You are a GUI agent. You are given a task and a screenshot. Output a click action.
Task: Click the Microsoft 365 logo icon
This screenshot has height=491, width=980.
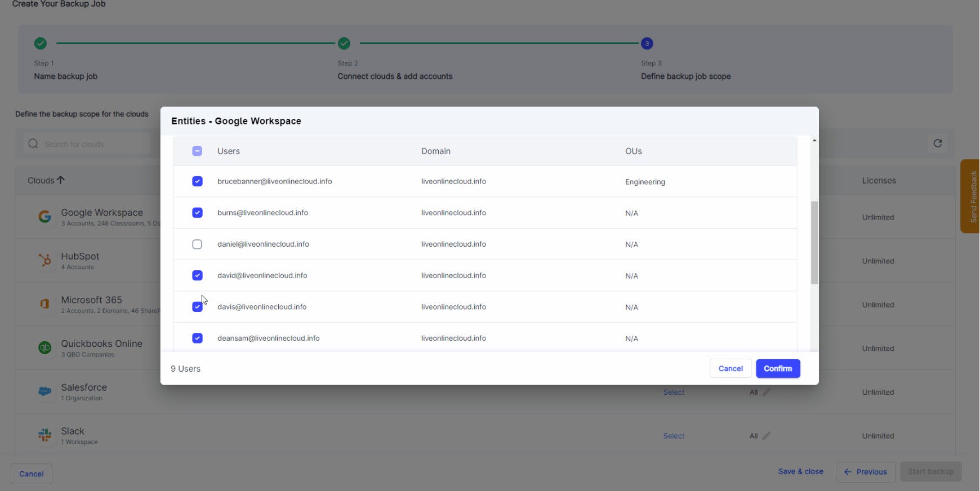click(x=44, y=304)
